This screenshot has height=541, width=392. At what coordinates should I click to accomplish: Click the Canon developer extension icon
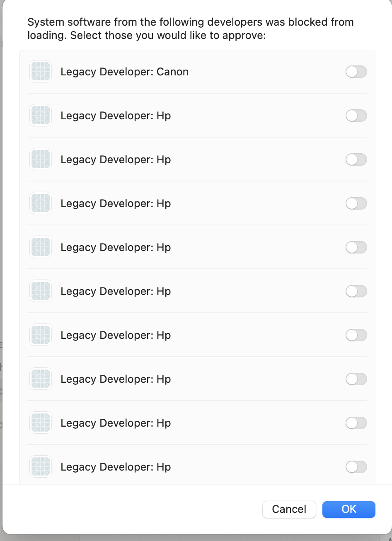(41, 72)
